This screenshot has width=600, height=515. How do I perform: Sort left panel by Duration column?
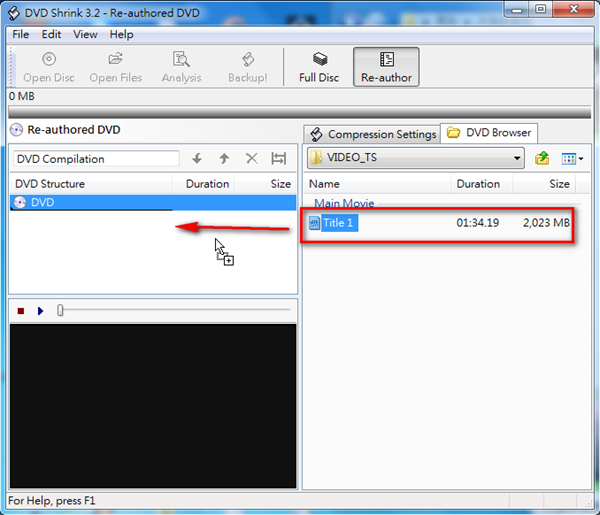(x=203, y=184)
